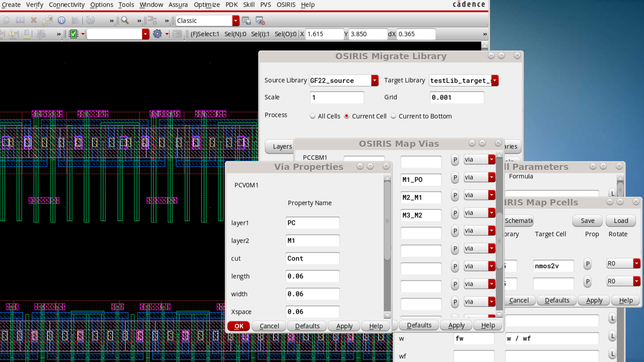Open the via type dropdown in M2_M1 row

(x=491, y=195)
